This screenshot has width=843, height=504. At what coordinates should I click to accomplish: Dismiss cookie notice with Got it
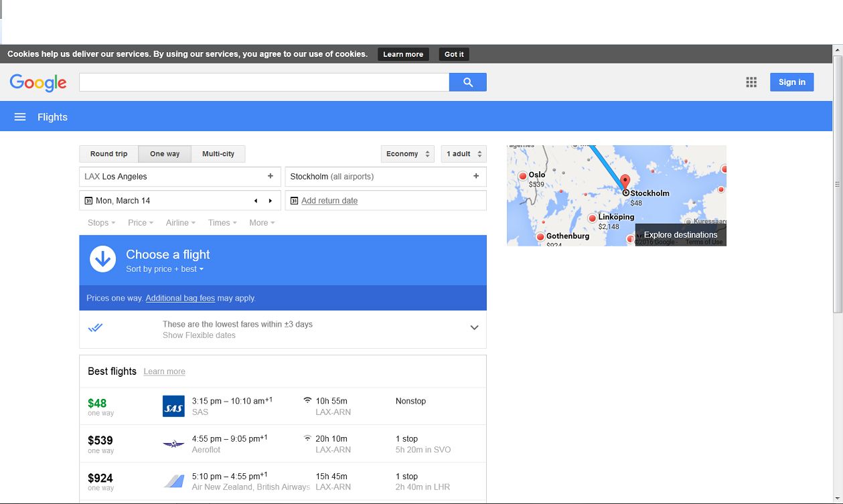[454, 54]
